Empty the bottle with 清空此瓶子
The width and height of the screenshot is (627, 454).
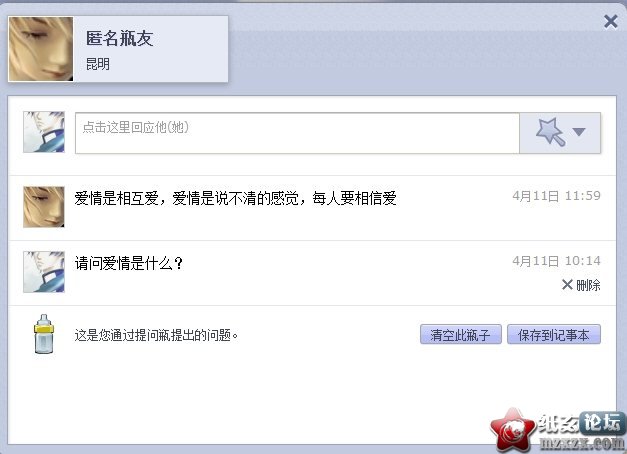coord(461,334)
